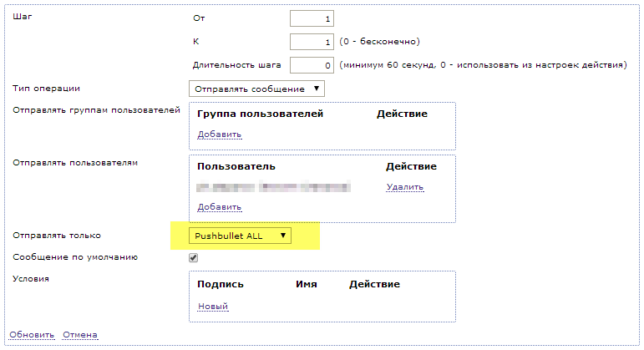Click the "Группа пользователей" column header
The width and height of the screenshot is (644, 350).
coord(260,114)
